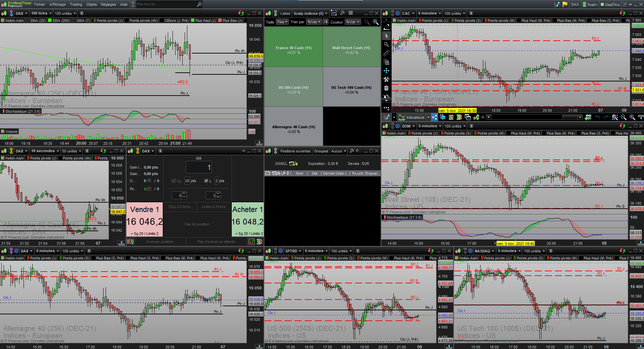Click the Wall Street Cash heatmap tile

pyautogui.click(x=351, y=47)
